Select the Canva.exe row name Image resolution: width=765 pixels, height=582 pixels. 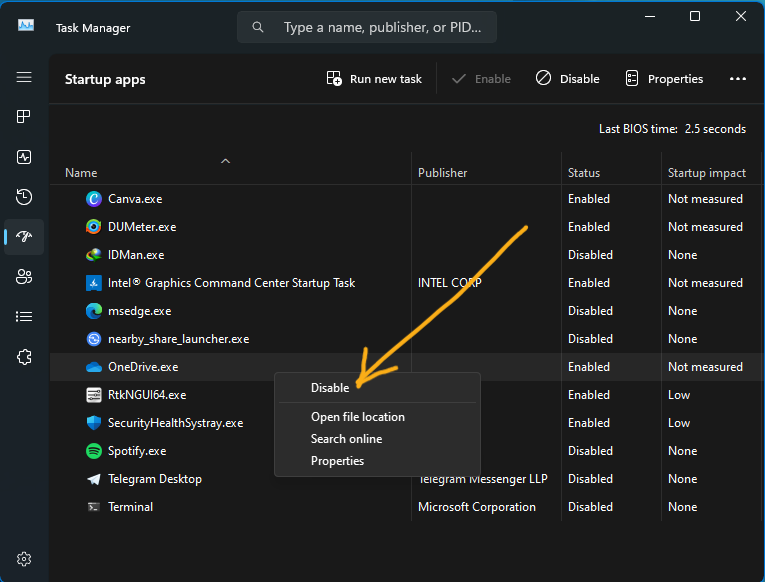(135, 199)
